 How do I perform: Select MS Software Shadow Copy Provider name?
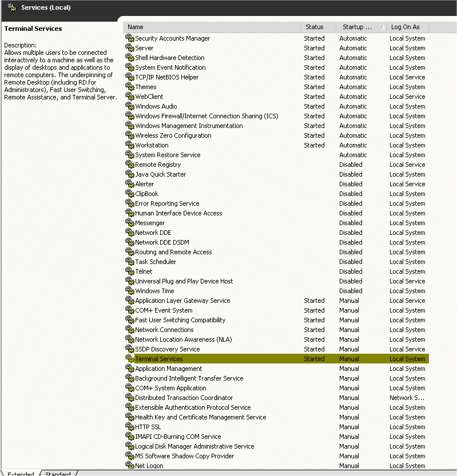pyautogui.click(x=185, y=456)
